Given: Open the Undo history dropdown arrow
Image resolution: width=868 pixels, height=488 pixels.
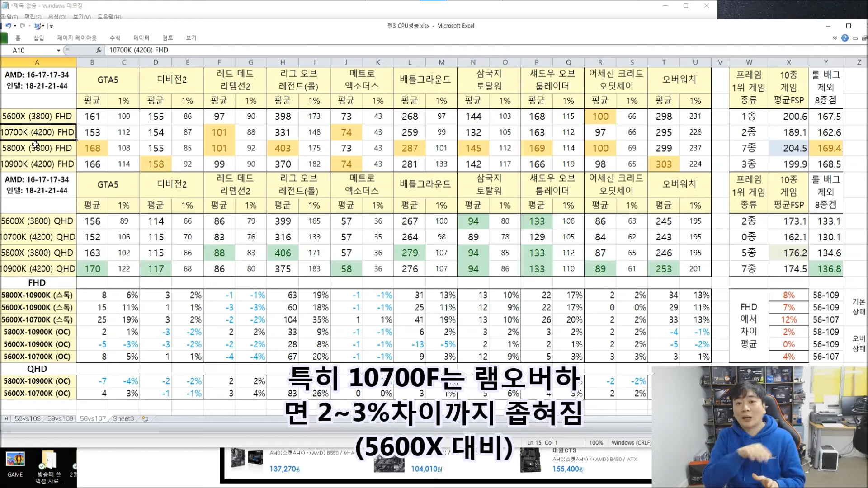Looking at the screenshot, I should [15, 26].
